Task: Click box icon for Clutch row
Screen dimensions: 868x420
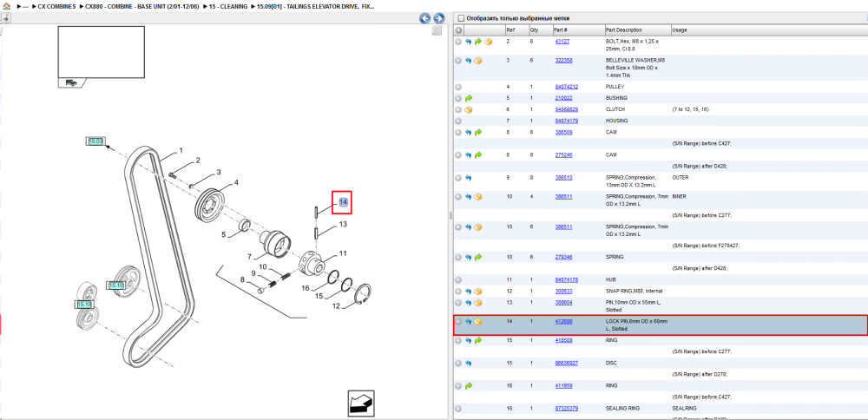Action: point(469,109)
